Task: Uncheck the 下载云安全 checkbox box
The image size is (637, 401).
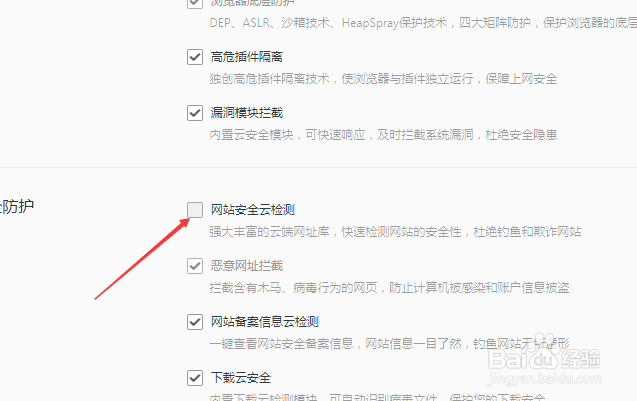Action: (x=195, y=378)
